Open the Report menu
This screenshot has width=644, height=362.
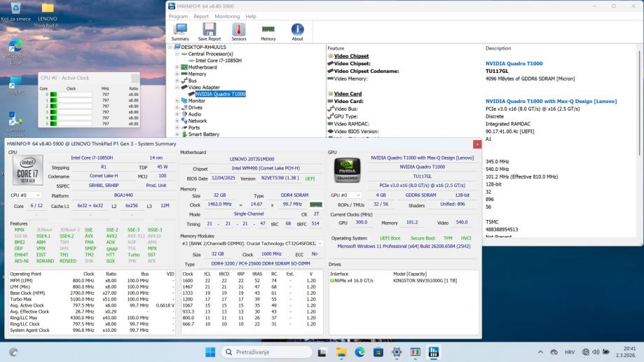[x=201, y=16]
